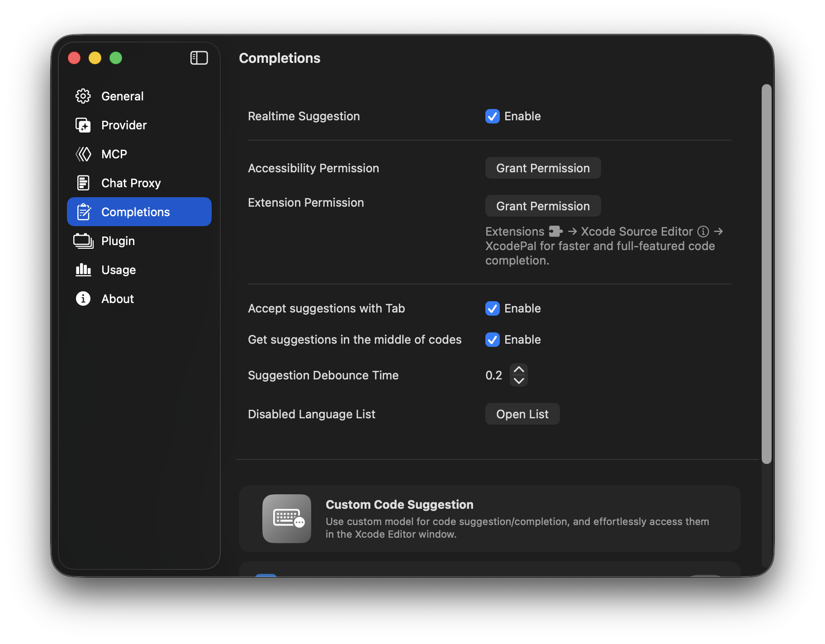This screenshot has width=825, height=644.
Task: Click the About info icon
Action: [x=83, y=298]
